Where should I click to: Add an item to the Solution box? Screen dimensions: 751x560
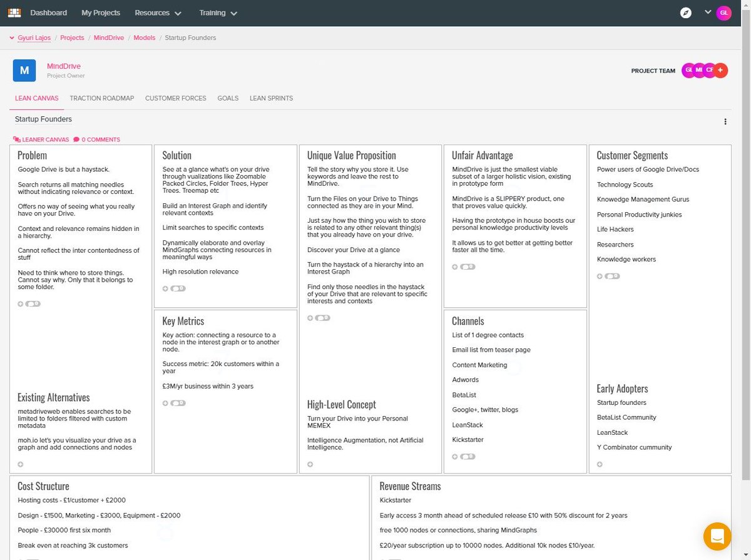[x=165, y=289]
